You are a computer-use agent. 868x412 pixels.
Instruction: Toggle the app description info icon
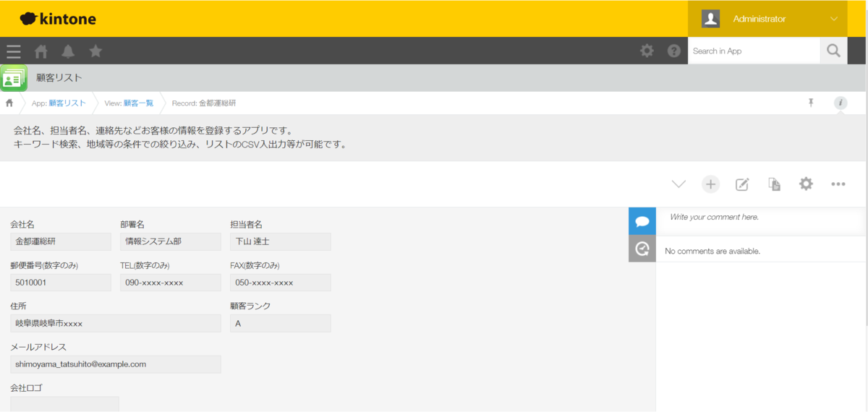coord(840,103)
